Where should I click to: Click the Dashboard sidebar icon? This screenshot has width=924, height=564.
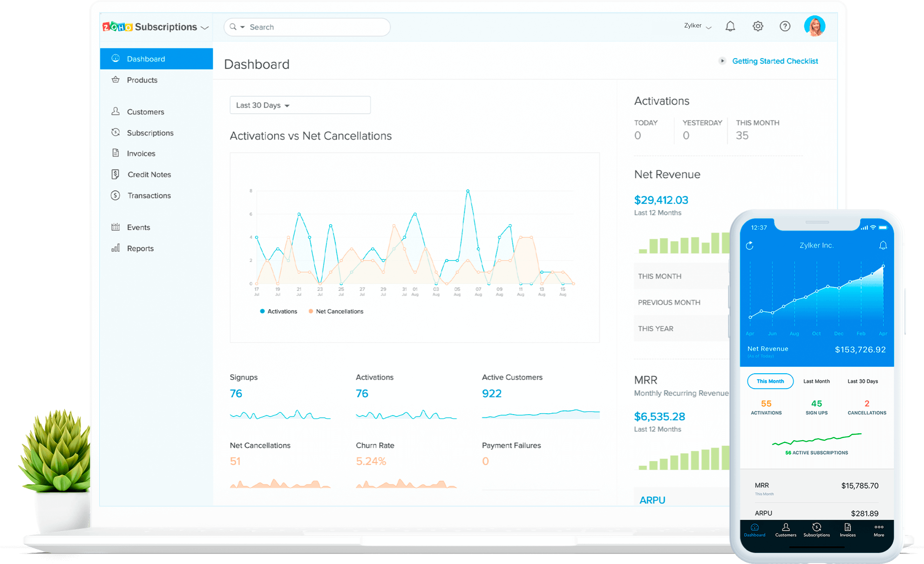[x=115, y=59]
